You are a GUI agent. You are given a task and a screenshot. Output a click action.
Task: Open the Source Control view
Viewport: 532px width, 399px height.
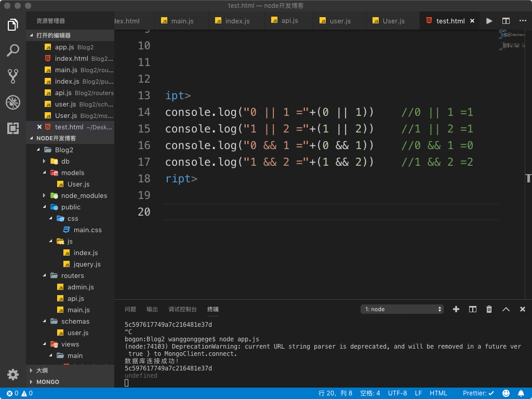click(x=13, y=76)
